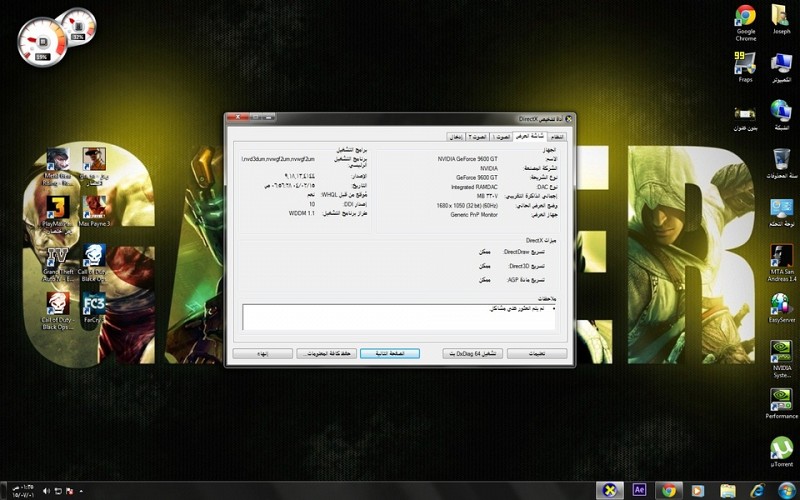Screen dimensions: 800x500
Task: Open After Effects from the taskbar
Action: click(x=639, y=490)
